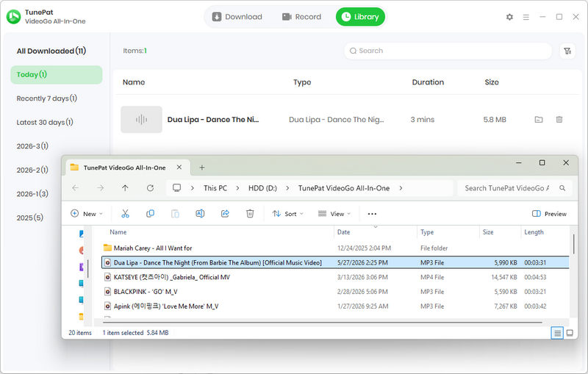Open the View dropdown in Explorer

click(x=334, y=214)
